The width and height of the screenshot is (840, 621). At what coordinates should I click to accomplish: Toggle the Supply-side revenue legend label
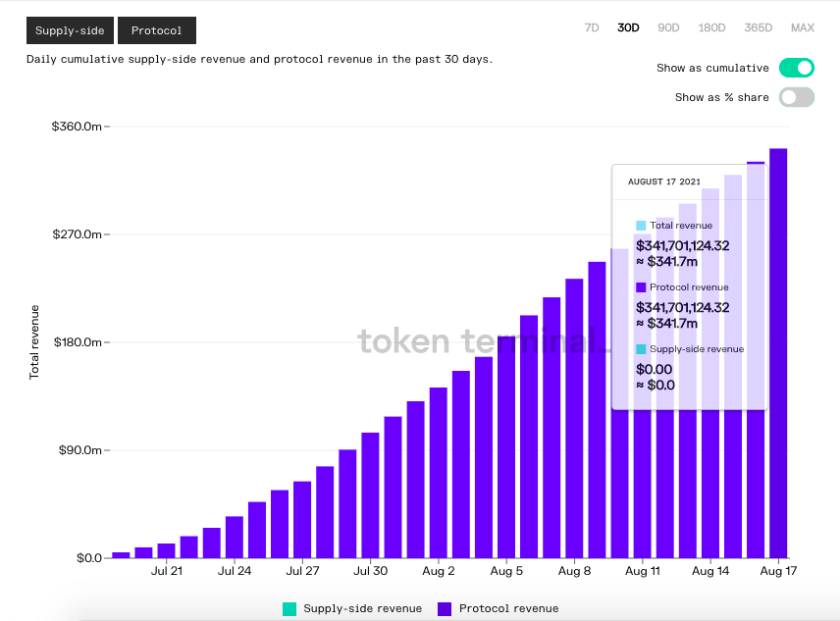click(x=362, y=609)
